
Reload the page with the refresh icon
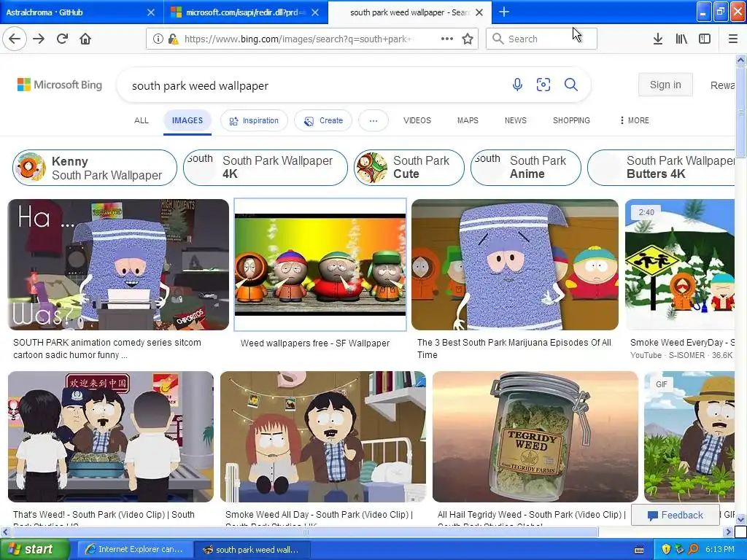[63, 39]
